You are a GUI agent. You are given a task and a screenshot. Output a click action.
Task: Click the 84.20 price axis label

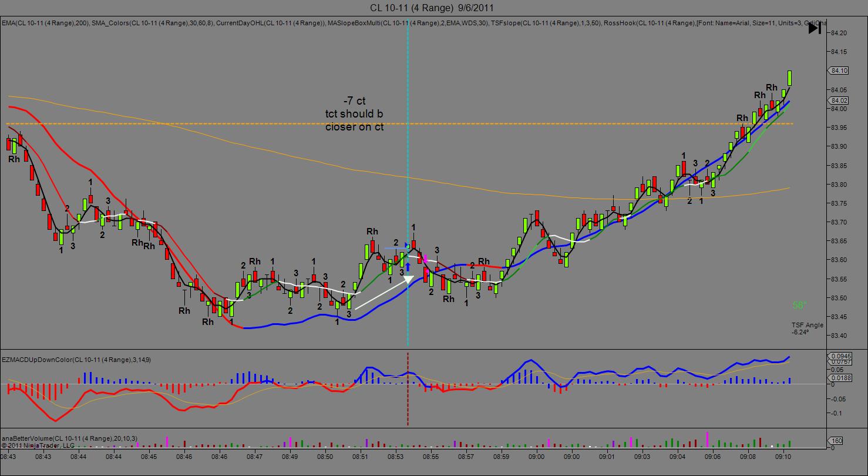[840, 33]
